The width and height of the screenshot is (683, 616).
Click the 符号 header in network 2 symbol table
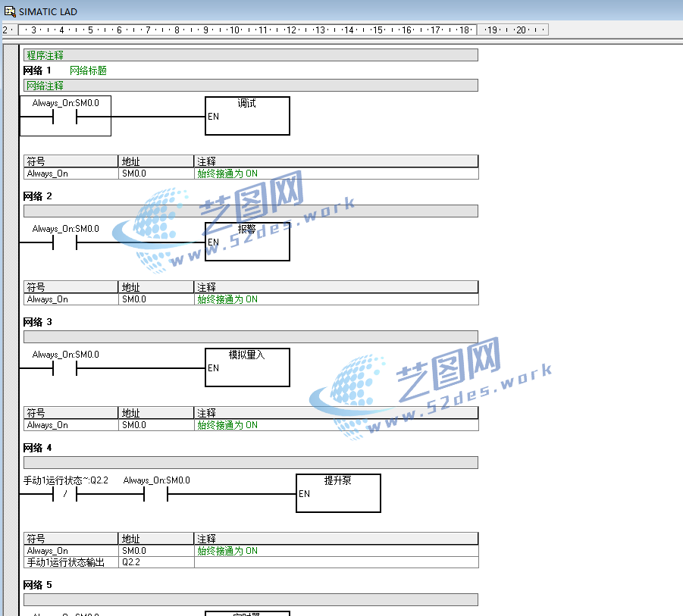[70, 287]
